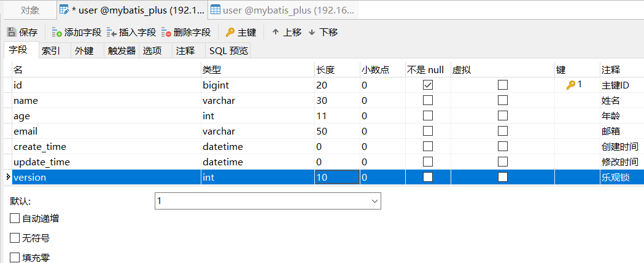Expand the Default (默认) value dropdown
644x263 pixels.
(374, 201)
